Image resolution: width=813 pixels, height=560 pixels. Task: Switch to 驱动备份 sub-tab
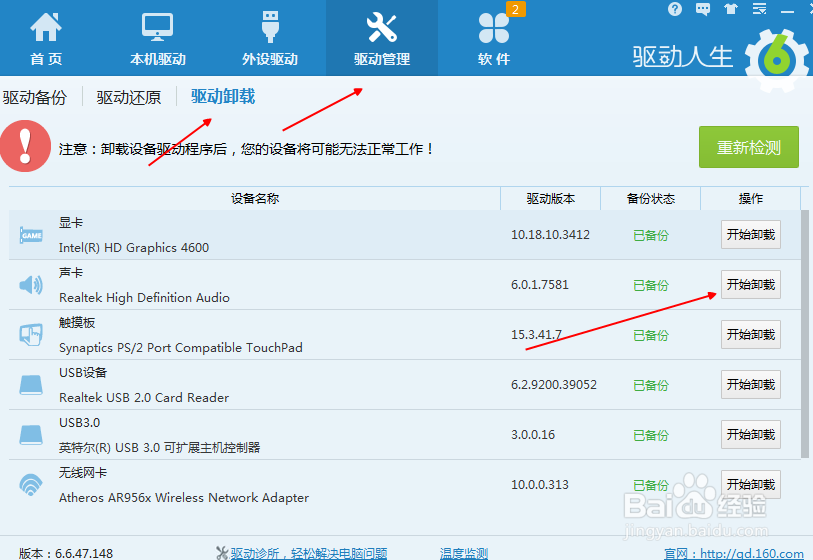(35, 97)
